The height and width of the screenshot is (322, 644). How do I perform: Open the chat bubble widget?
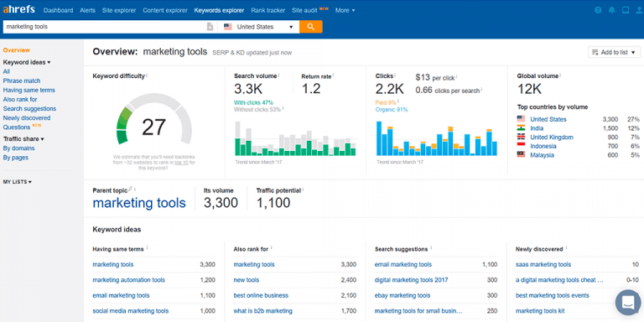pos(628,302)
